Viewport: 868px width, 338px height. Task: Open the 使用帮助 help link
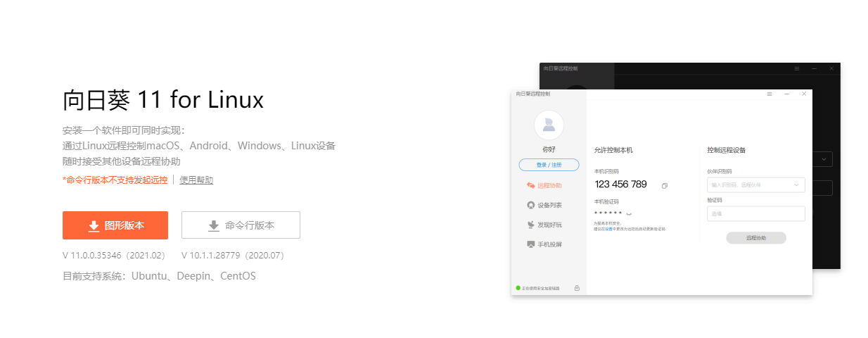tap(196, 180)
